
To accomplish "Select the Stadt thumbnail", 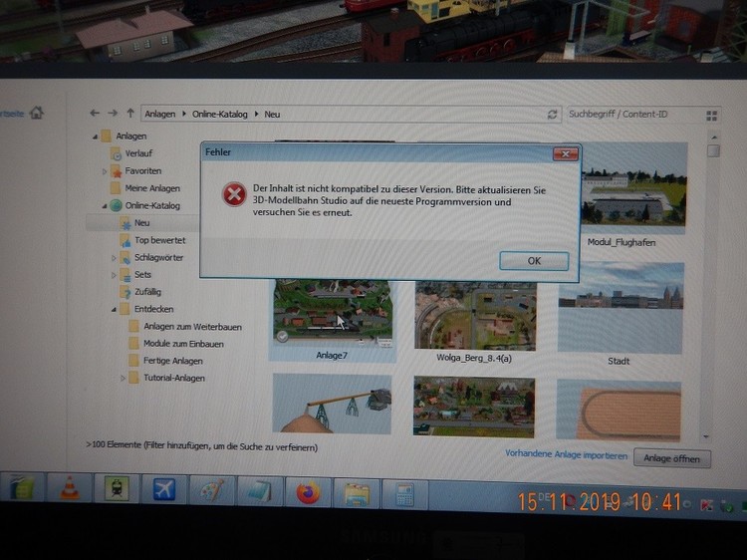I will (621, 308).
